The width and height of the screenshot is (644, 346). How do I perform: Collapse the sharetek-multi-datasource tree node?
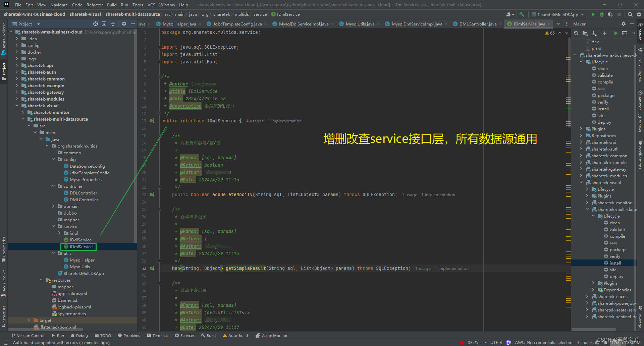(23, 119)
